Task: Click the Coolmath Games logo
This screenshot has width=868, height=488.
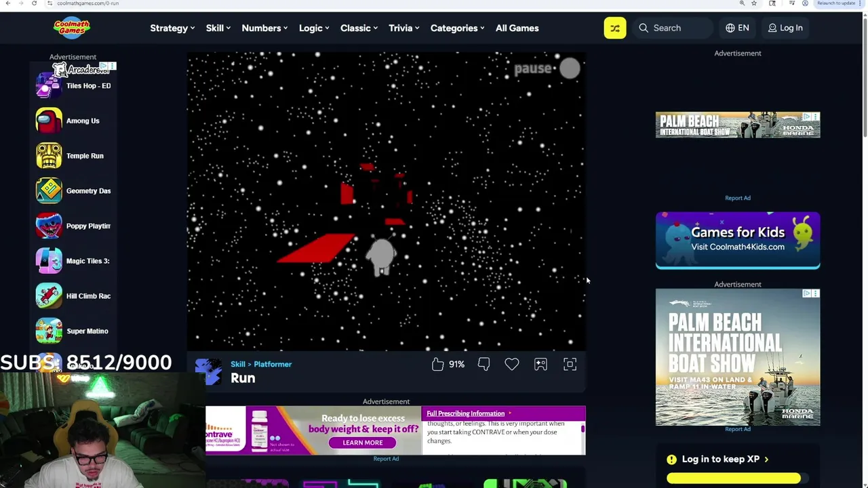Action: pos(72,28)
